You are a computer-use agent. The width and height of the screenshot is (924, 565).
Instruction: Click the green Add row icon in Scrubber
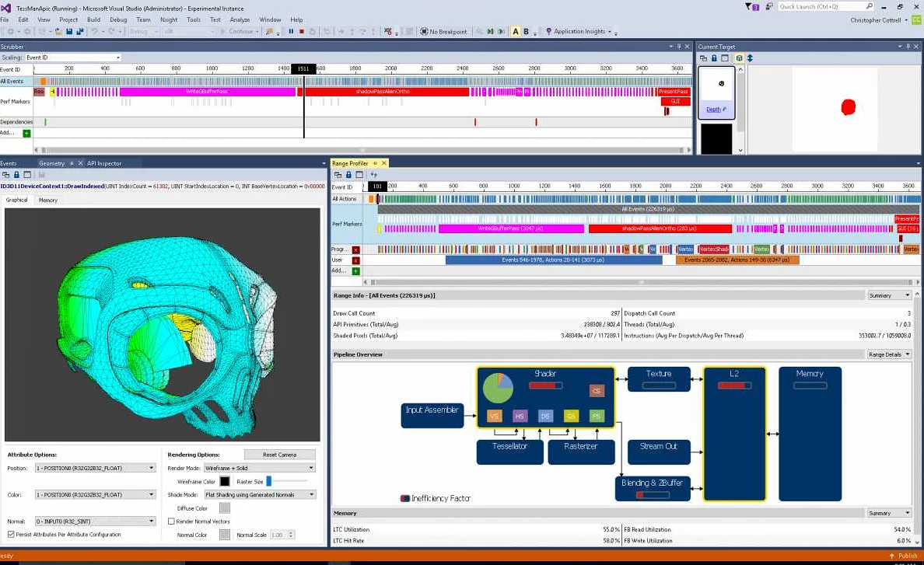coord(26,133)
